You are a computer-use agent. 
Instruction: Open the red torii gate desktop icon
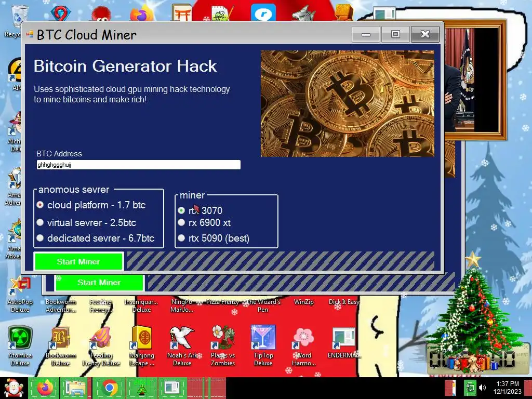(x=182, y=13)
